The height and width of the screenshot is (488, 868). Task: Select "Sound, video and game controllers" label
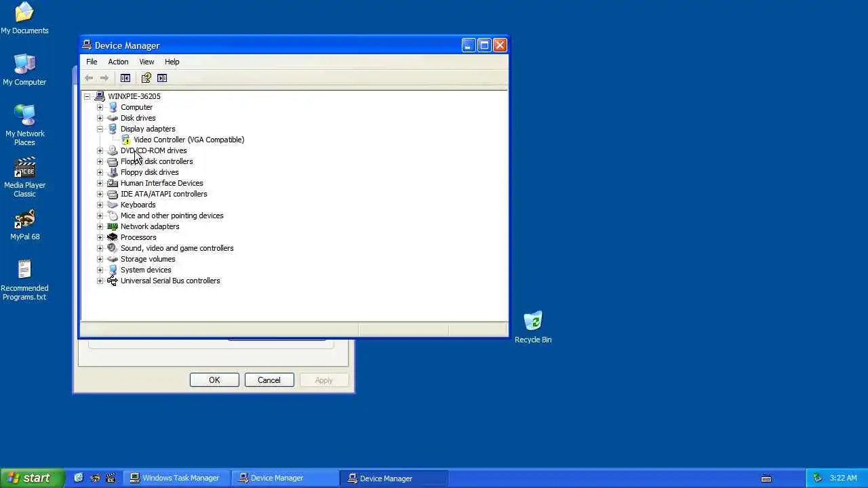(177, 248)
